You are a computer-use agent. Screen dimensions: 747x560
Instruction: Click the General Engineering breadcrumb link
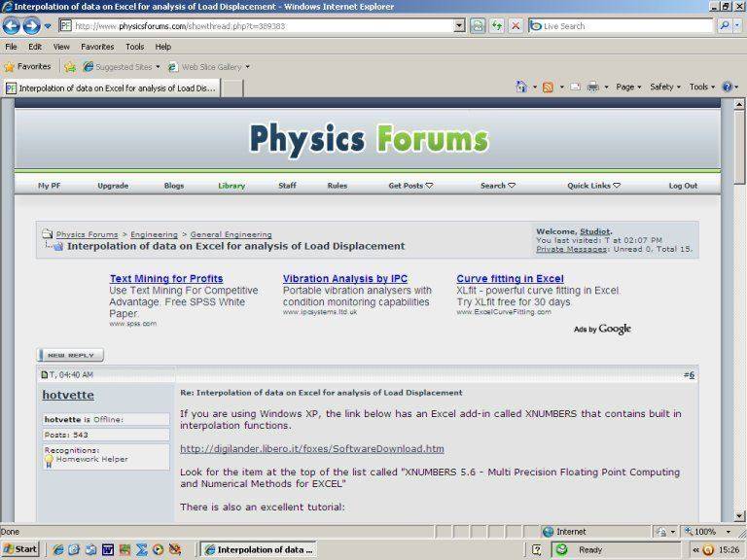coord(231,234)
